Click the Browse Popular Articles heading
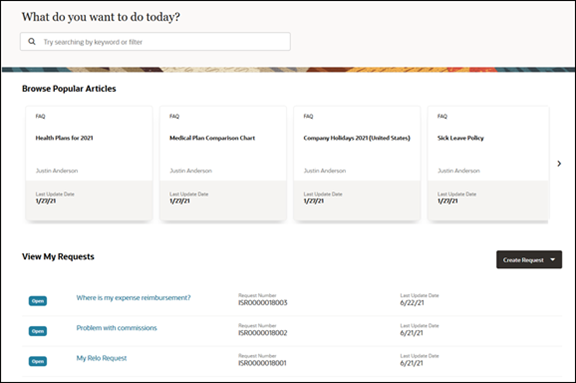The image size is (576, 383). (69, 89)
